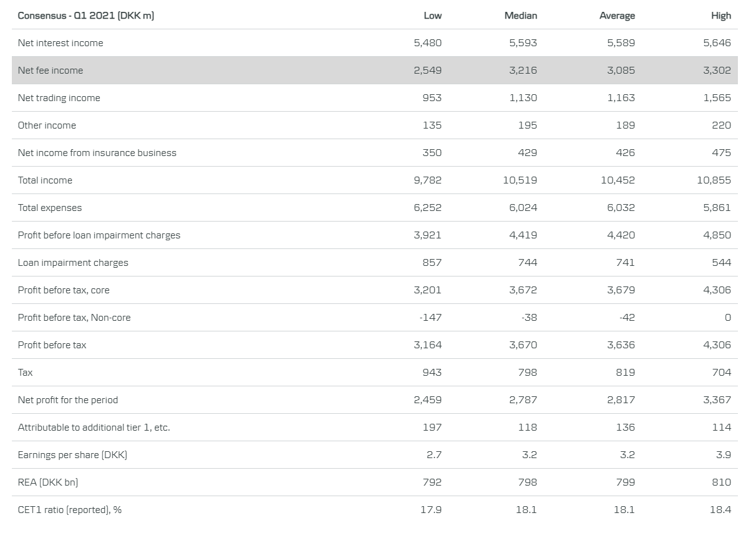Click the Net profit high value 3,367
Screen dimensions: 756x538
tap(717, 400)
